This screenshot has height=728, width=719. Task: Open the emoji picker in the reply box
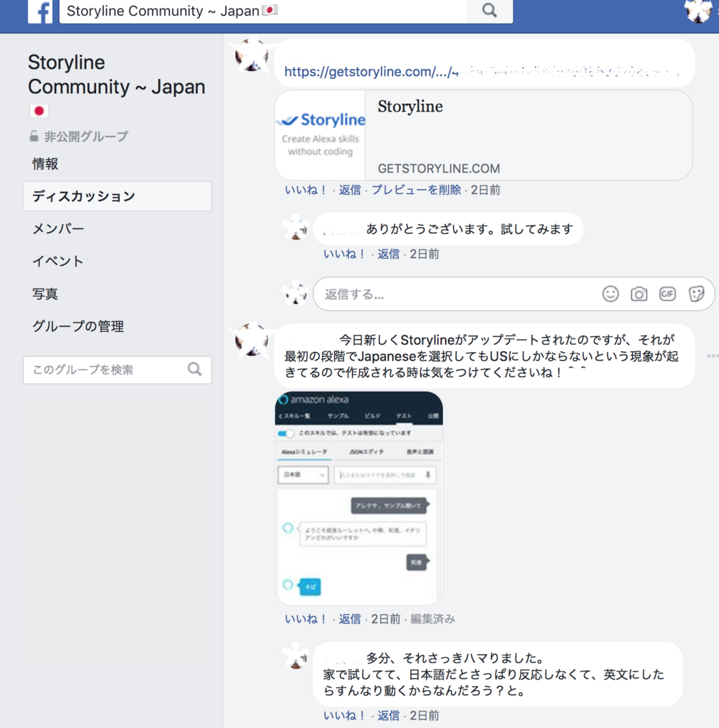tap(610, 293)
